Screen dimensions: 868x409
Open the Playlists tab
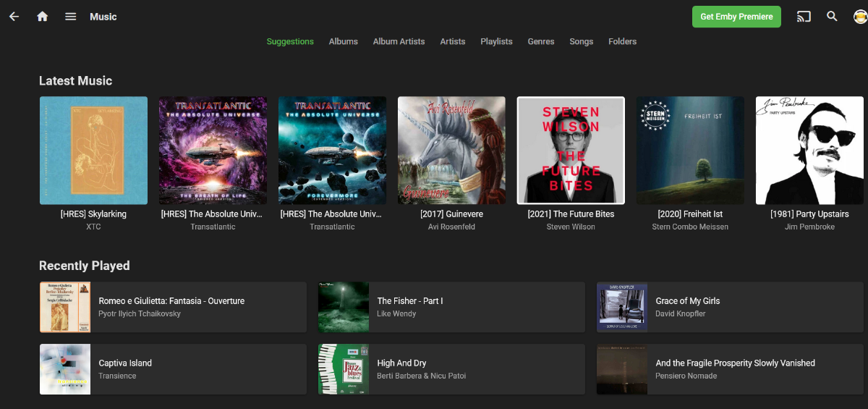click(x=496, y=41)
